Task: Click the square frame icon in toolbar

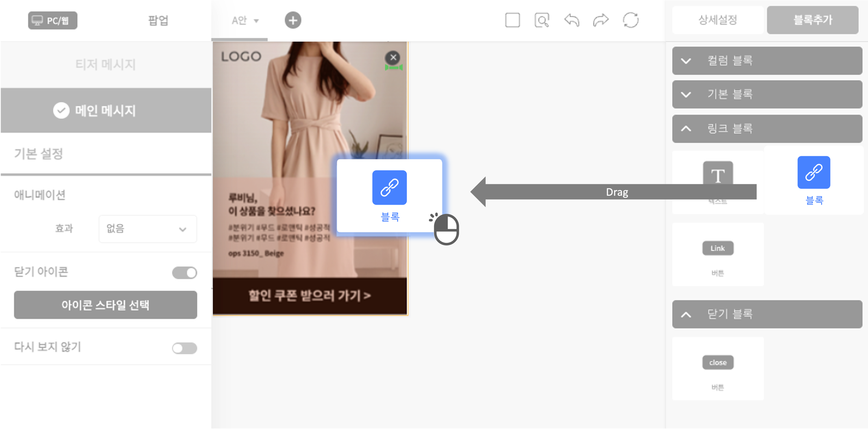Action: coord(512,20)
